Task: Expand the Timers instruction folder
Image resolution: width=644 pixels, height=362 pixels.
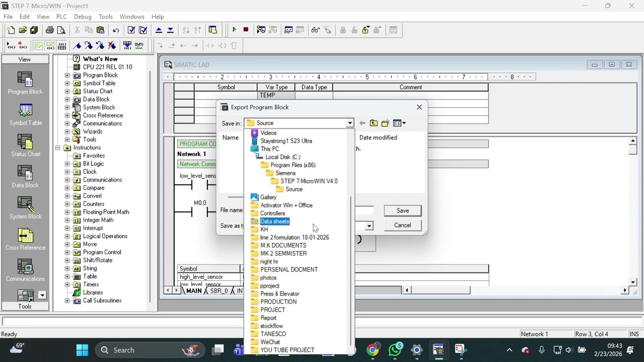Action: [x=67, y=285]
